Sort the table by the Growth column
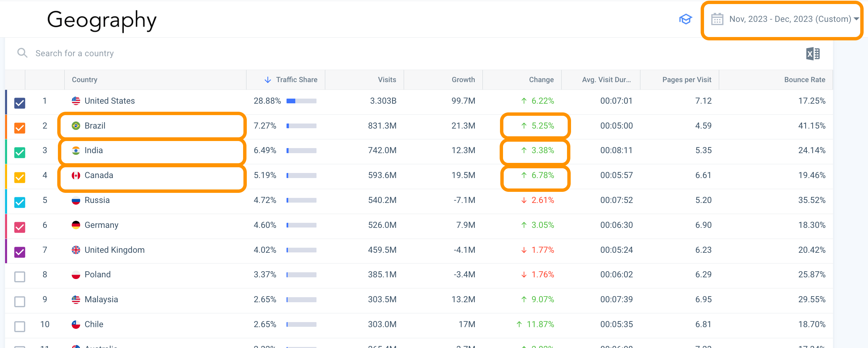This screenshot has height=348, width=868. point(463,80)
